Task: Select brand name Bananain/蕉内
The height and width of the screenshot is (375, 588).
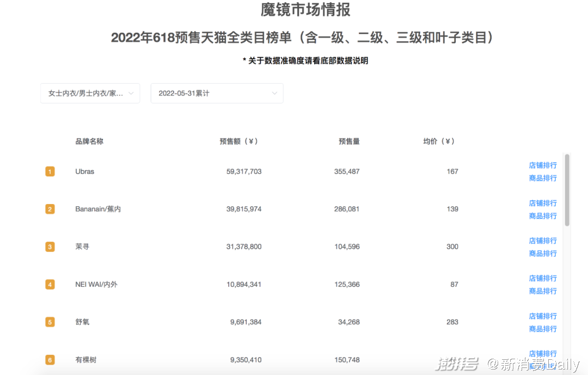Action: pos(98,209)
